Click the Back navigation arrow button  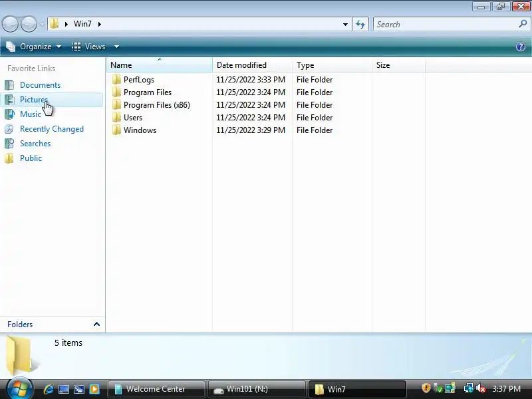click(x=10, y=25)
